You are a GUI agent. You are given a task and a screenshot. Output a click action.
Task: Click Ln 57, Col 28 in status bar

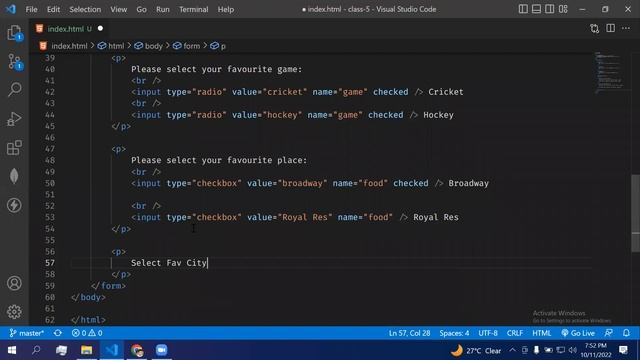coord(409,333)
